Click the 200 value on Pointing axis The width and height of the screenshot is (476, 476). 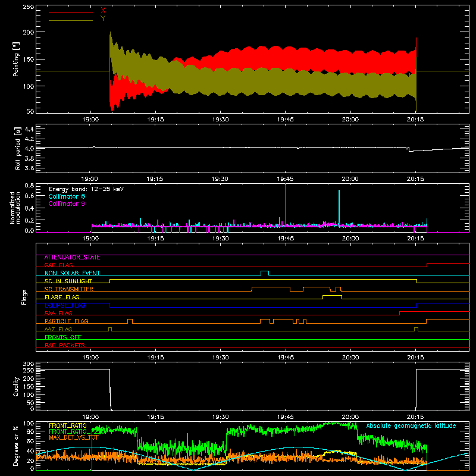click(x=29, y=32)
